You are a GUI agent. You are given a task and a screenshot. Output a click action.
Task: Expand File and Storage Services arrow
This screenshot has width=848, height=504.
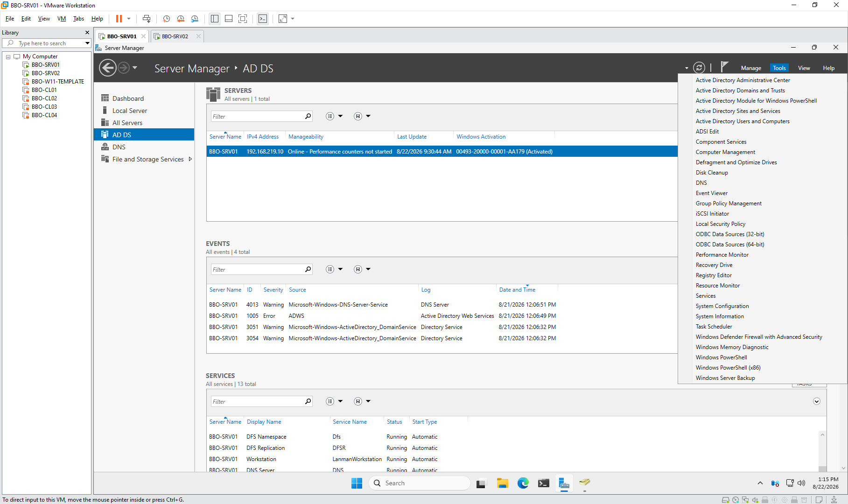pos(190,159)
